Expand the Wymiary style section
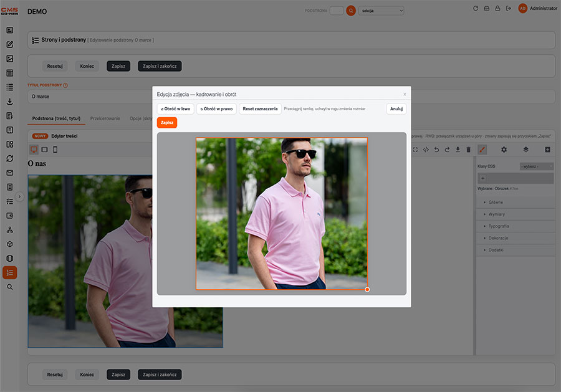Screen dimensions: 561x392 pyautogui.click(x=515, y=214)
